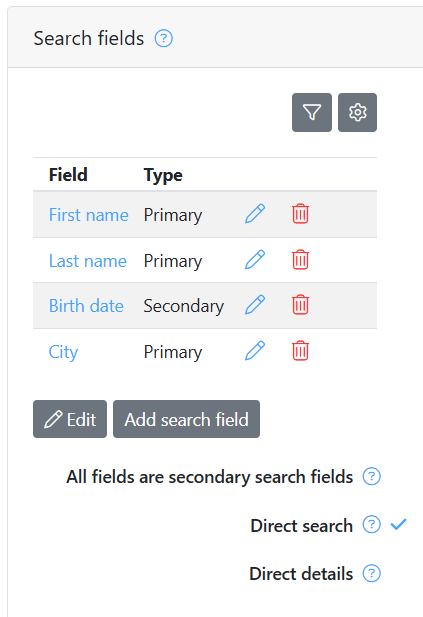Image resolution: width=423 pixels, height=617 pixels.
Task: Toggle the Direct search checkmark
Action: [x=398, y=525]
